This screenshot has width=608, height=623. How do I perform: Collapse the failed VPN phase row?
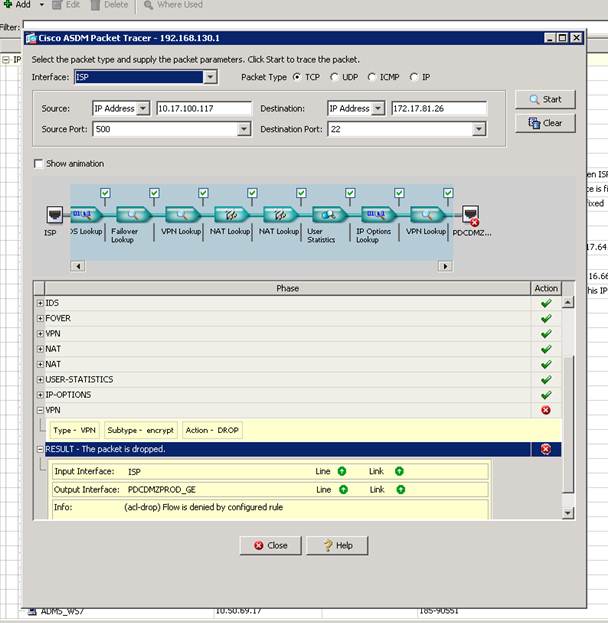click(x=40, y=410)
